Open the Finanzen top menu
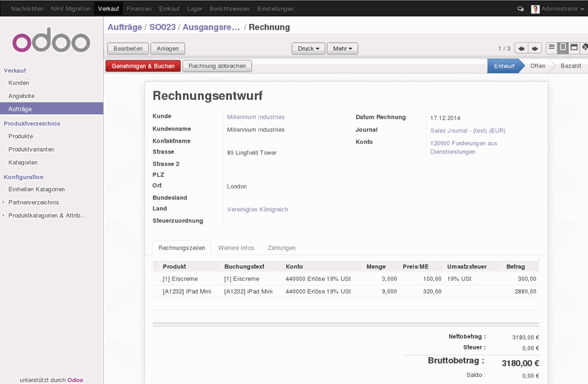 [138, 9]
